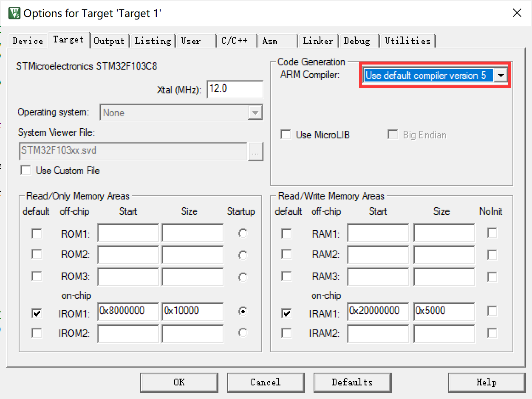This screenshot has width=532, height=399.
Task: Click the IROM2 Size field
Action: 192,334
